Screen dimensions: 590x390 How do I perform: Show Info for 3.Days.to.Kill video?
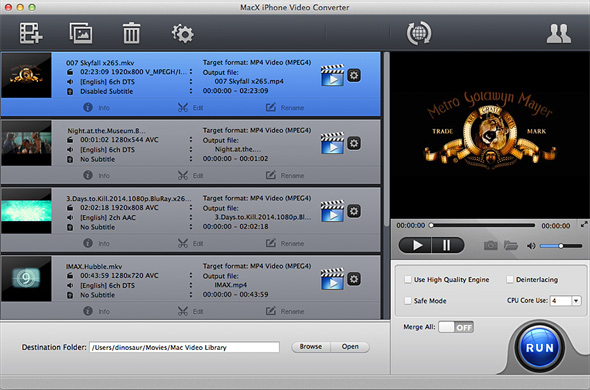[96, 243]
